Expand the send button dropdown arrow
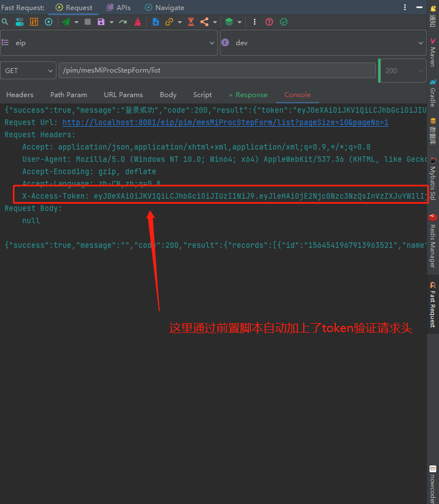The width and height of the screenshot is (439, 504). tap(77, 22)
